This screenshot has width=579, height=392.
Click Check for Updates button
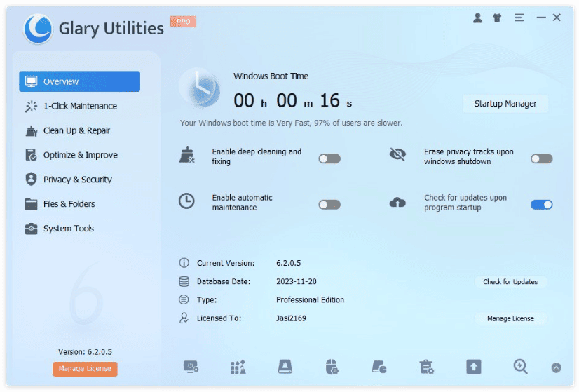click(x=510, y=282)
